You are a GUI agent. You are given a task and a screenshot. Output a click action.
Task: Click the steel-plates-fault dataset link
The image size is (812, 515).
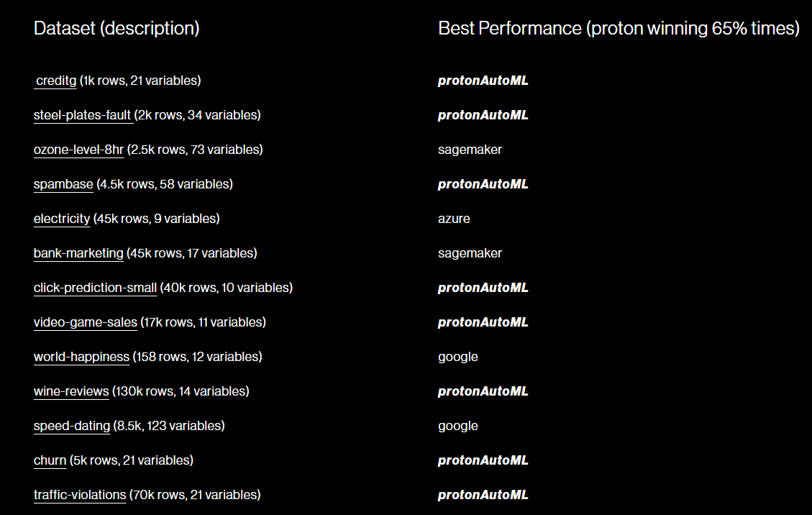(x=82, y=115)
